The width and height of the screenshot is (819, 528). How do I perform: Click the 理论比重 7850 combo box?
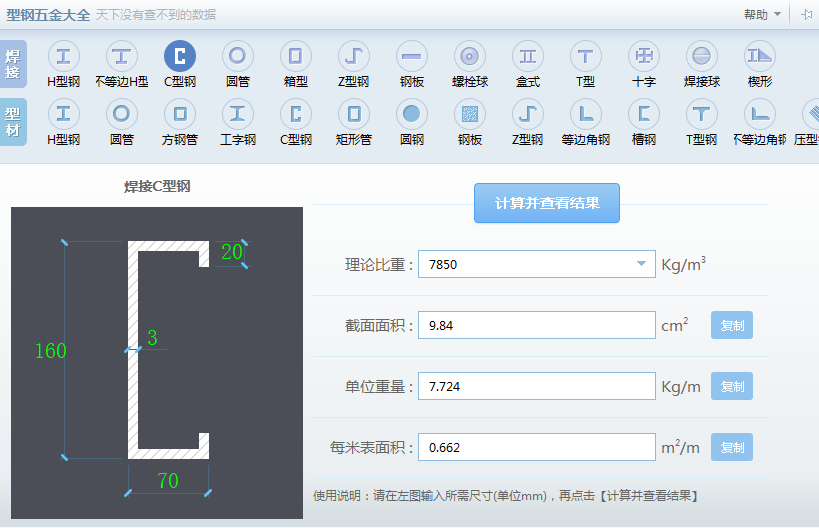[x=536, y=264]
